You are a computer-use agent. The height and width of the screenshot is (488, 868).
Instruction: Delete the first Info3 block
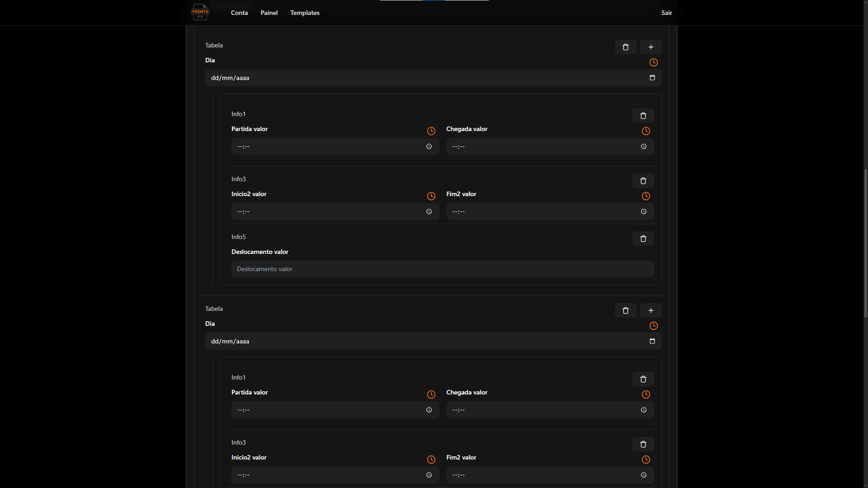click(x=643, y=181)
